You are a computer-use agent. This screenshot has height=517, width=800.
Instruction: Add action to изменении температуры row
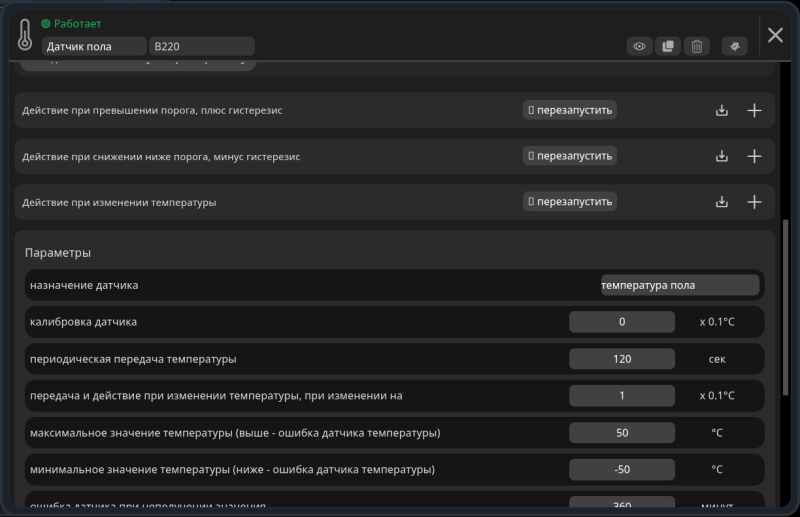[x=754, y=202]
